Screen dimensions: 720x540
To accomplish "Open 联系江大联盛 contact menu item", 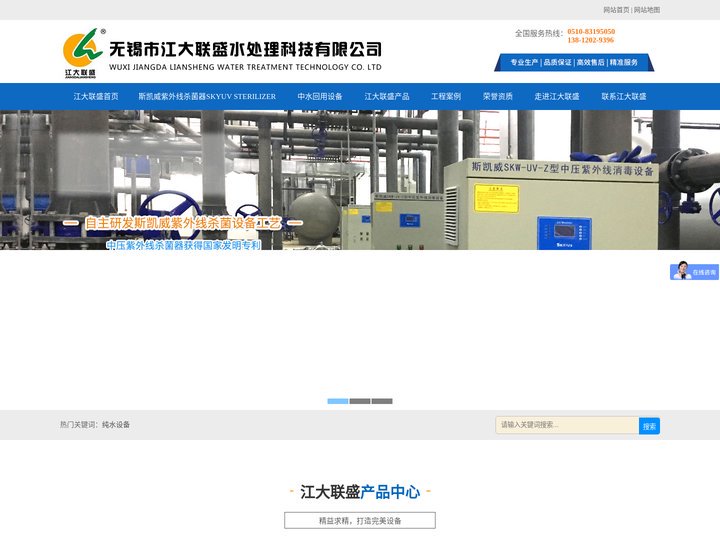I will point(624,96).
